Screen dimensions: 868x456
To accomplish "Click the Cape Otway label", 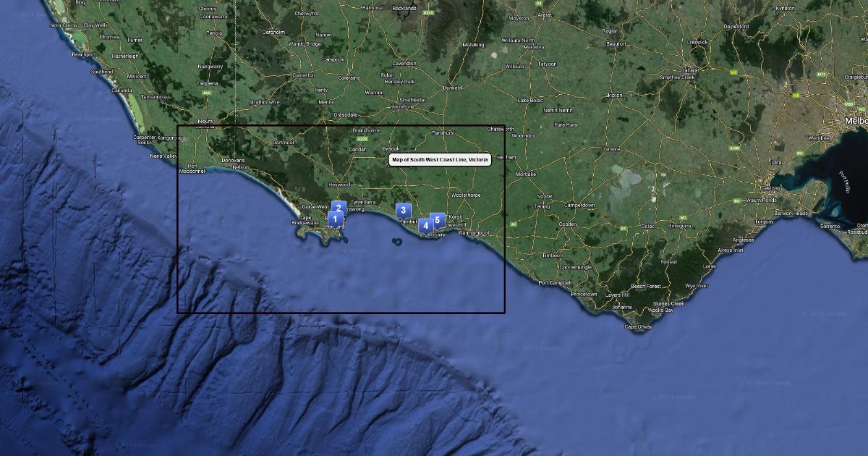I will [638, 326].
